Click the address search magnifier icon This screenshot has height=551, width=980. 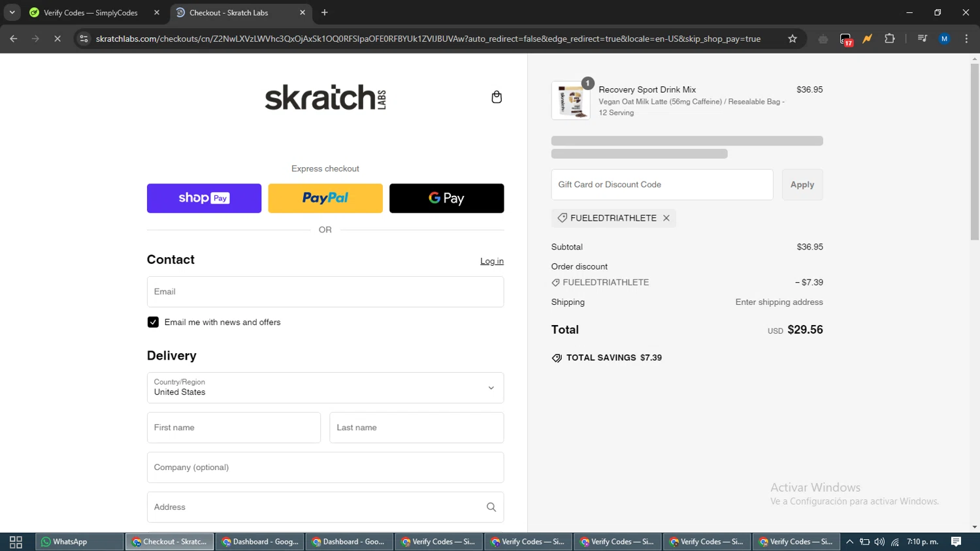491,507
